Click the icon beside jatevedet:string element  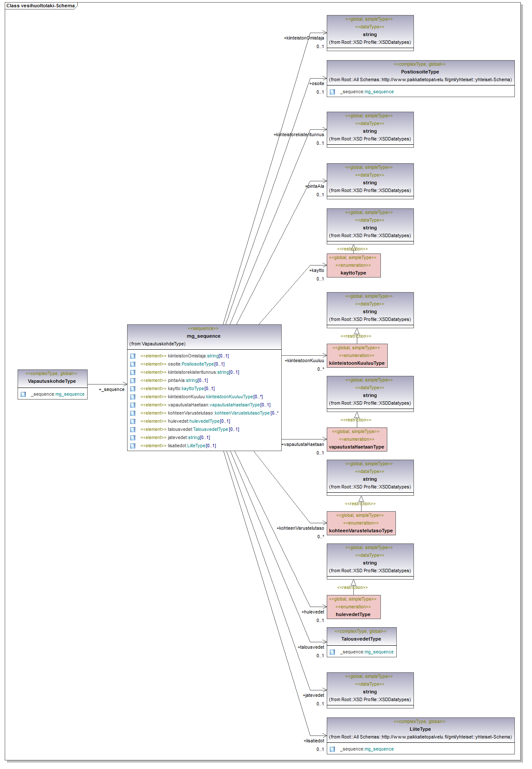pyautogui.click(x=133, y=438)
